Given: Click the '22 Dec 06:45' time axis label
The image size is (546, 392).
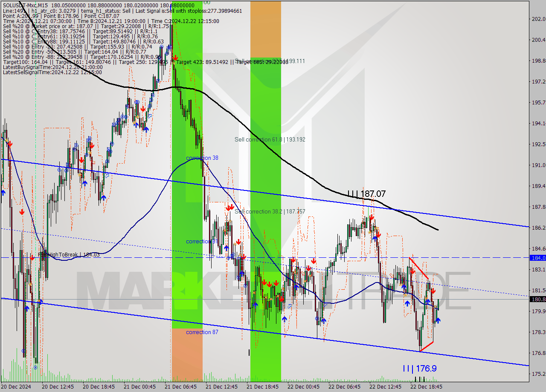Looking at the screenshot, I should (x=344, y=387).
